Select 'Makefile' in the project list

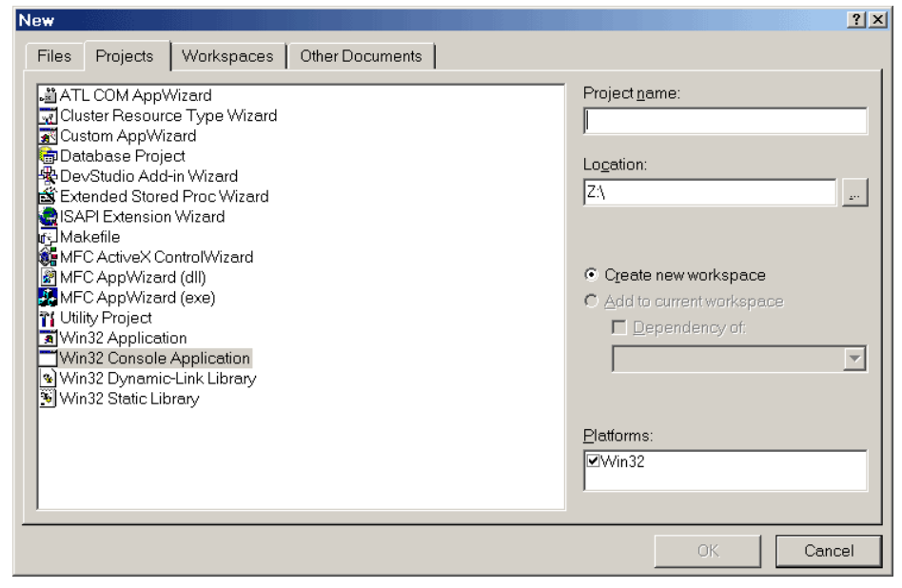[90, 237]
